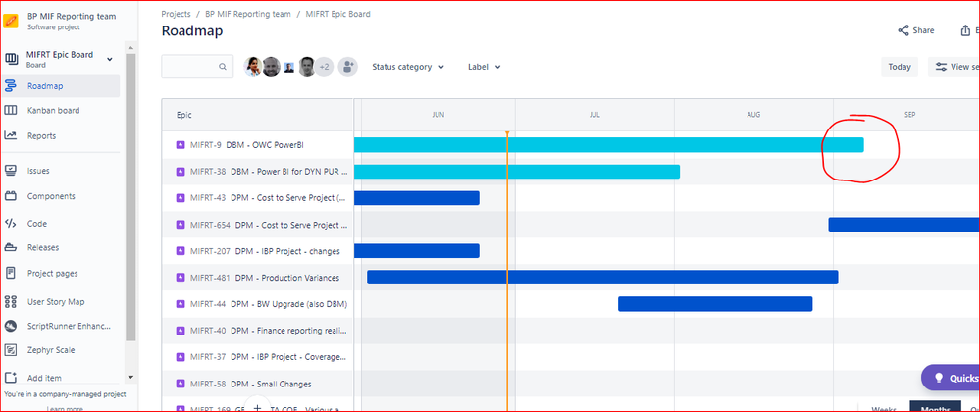Open the BP MIF Reporting team project avatar
Viewport: 980px width, 412px height.
point(11,21)
